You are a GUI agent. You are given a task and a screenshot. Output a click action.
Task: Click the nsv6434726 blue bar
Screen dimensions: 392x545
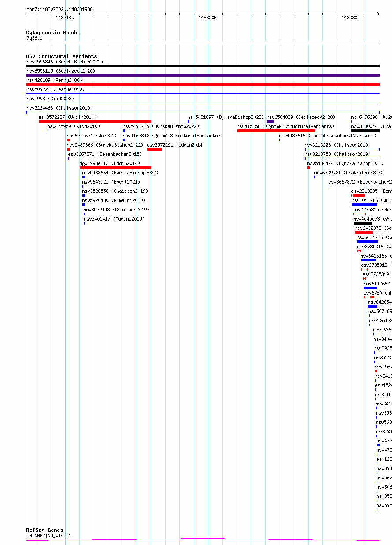(367, 242)
